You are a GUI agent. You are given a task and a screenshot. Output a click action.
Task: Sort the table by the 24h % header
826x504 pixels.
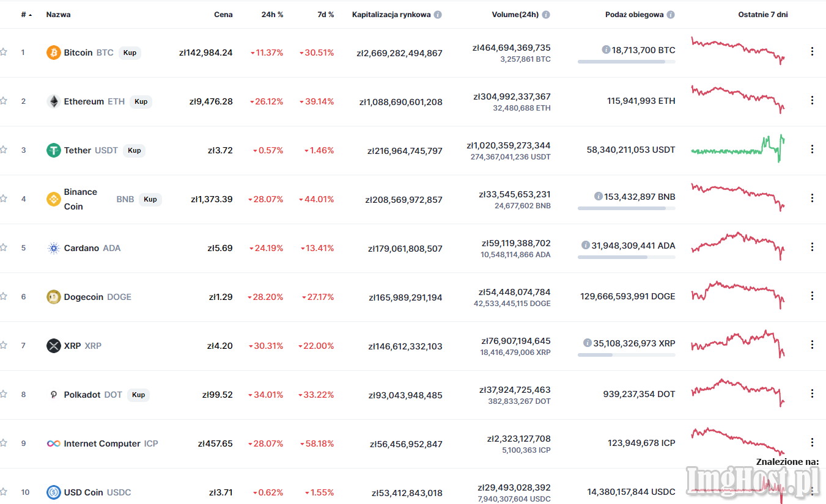coord(272,15)
